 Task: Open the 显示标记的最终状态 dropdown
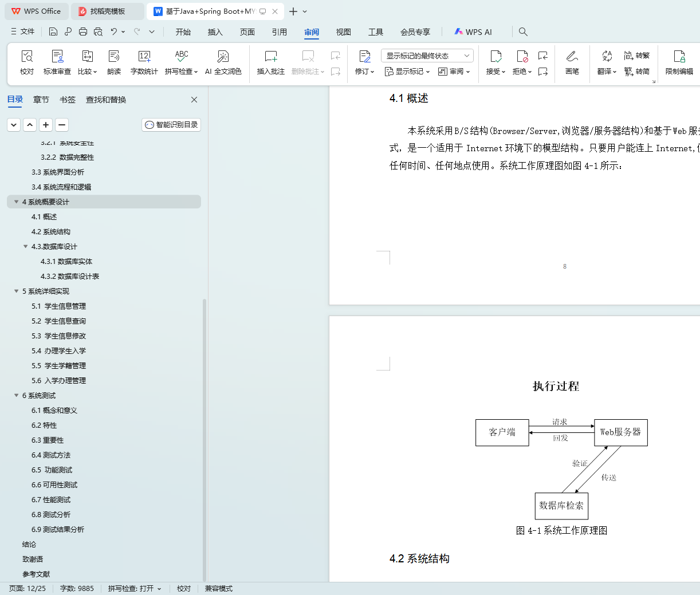coord(427,56)
